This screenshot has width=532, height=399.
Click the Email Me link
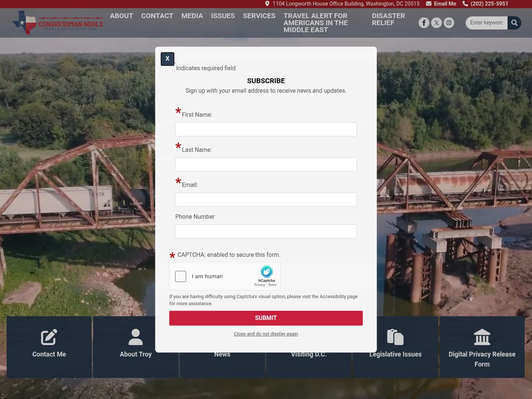pos(445,4)
